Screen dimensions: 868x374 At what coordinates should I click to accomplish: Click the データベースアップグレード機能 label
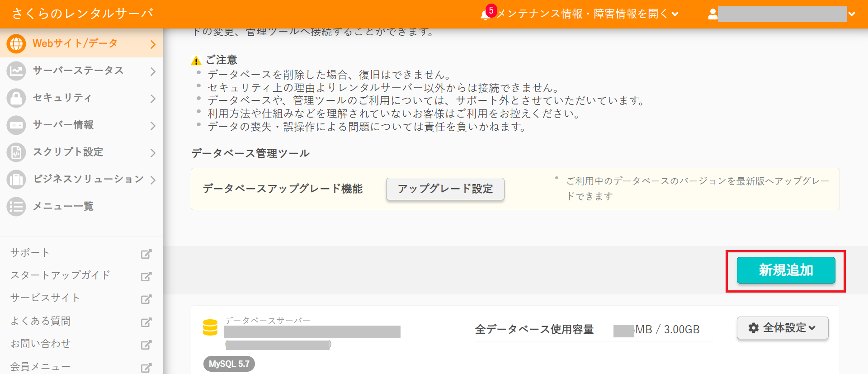[x=283, y=189]
